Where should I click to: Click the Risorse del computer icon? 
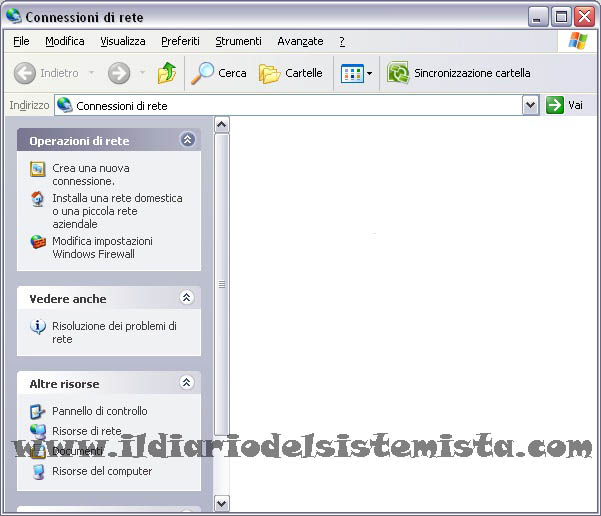click(x=38, y=472)
